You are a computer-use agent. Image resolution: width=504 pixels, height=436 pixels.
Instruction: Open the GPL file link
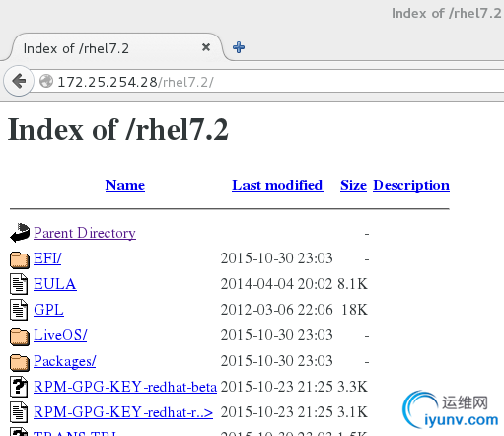48,310
